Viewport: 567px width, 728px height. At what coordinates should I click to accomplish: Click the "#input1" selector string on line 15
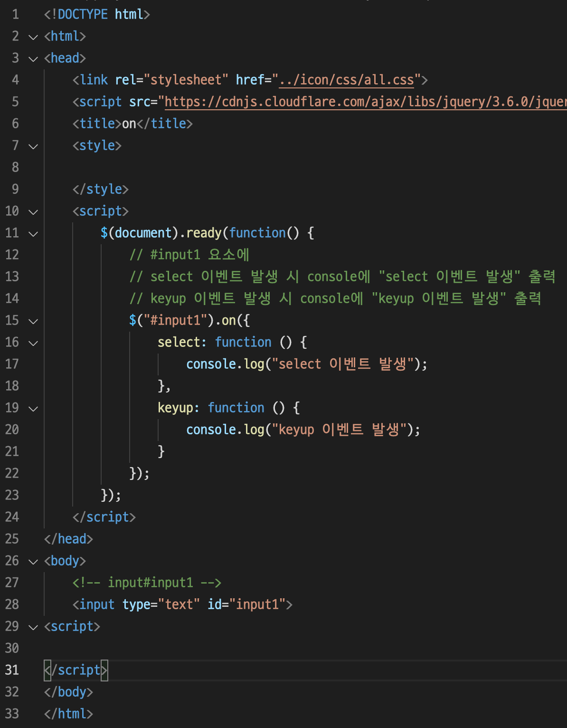[175, 320]
